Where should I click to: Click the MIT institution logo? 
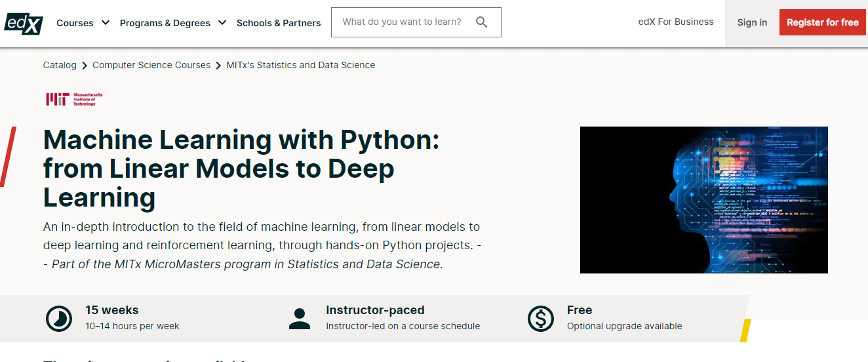click(x=74, y=99)
